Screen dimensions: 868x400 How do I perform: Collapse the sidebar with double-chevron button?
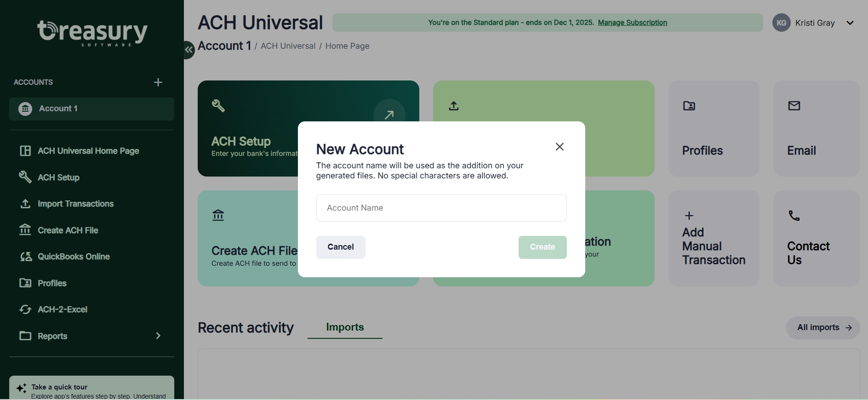[x=188, y=50]
